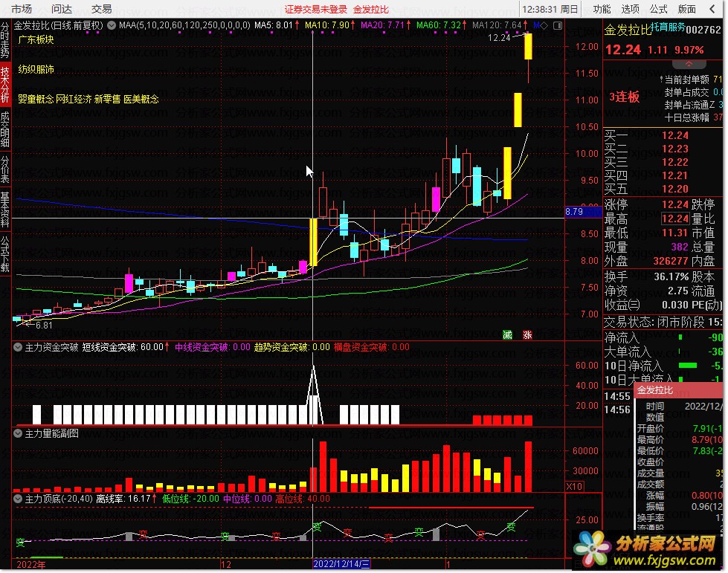Click the 交易状态 status row

click(x=663, y=322)
